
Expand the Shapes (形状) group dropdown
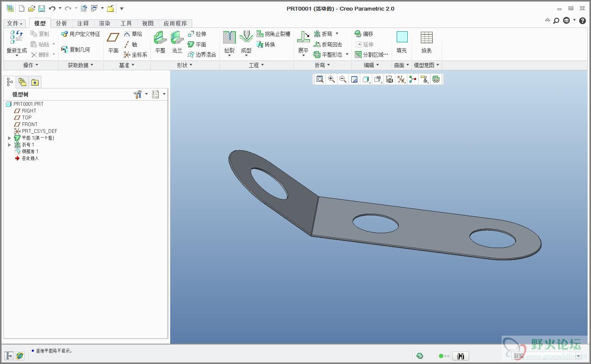coord(185,65)
